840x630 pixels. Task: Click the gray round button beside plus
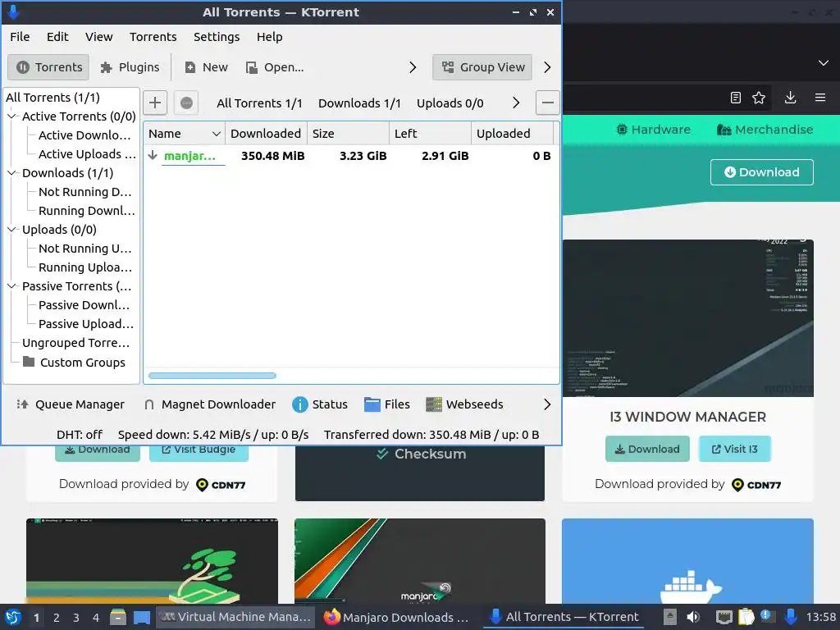(x=186, y=103)
